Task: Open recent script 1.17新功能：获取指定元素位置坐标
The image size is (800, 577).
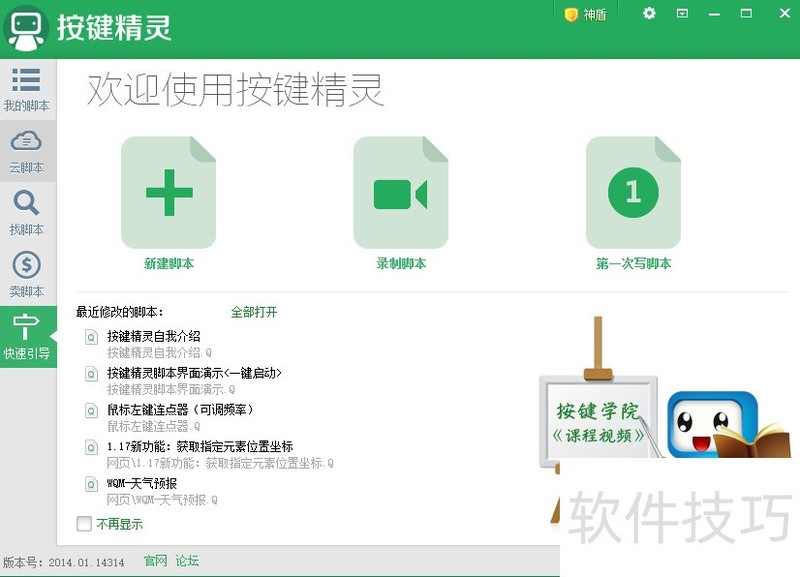Action: [200, 446]
